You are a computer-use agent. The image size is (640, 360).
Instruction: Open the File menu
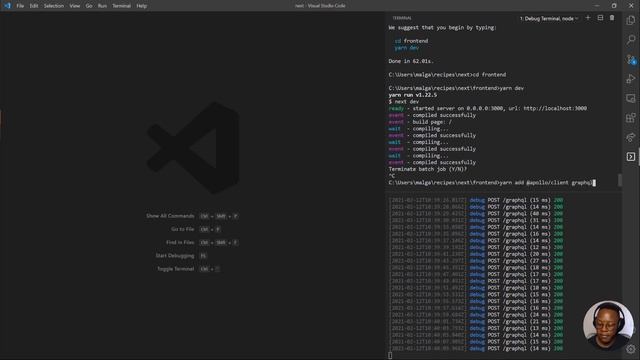20,6
